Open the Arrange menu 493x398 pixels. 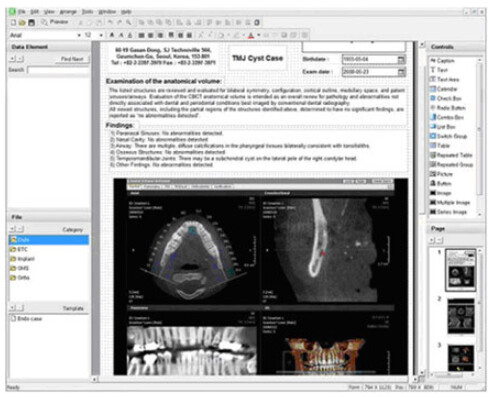pos(68,12)
